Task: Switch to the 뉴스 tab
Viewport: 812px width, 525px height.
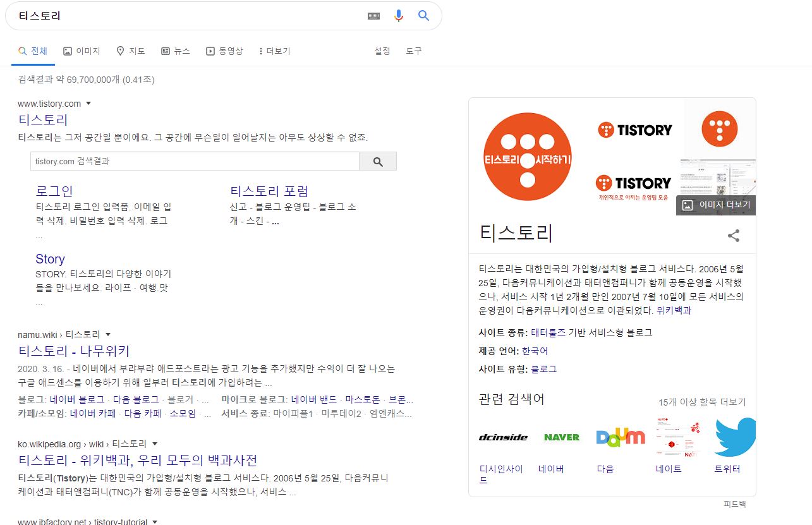Action: click(176, 51)
